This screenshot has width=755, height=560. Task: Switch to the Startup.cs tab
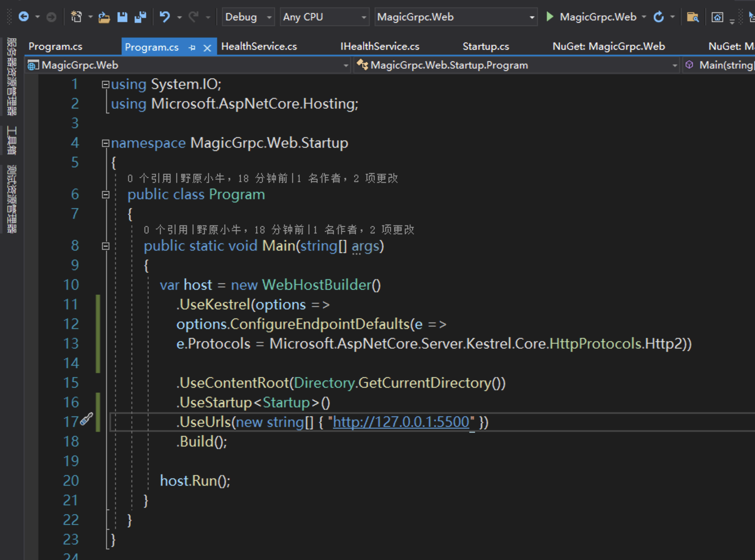click(485, 46)
